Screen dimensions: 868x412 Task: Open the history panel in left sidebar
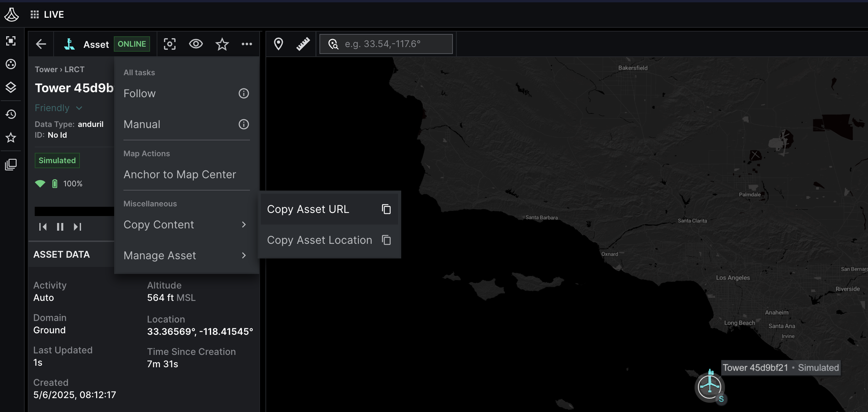pyautogui.click(x=11, y=114)
